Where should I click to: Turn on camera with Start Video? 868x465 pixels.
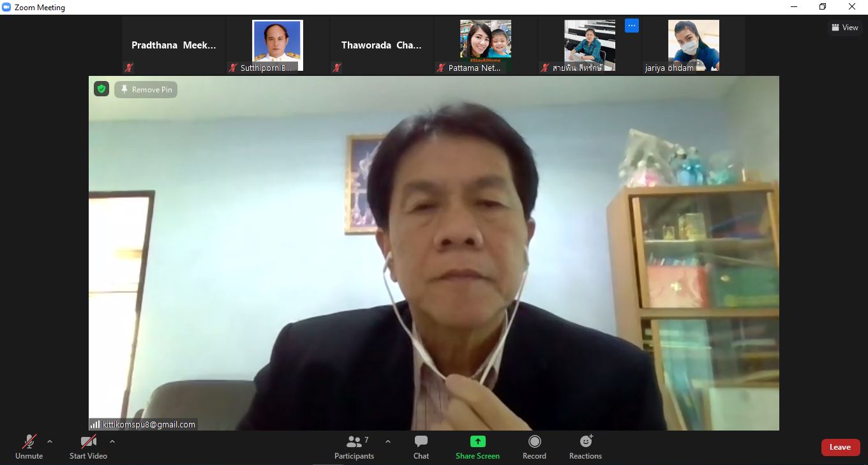88,447
